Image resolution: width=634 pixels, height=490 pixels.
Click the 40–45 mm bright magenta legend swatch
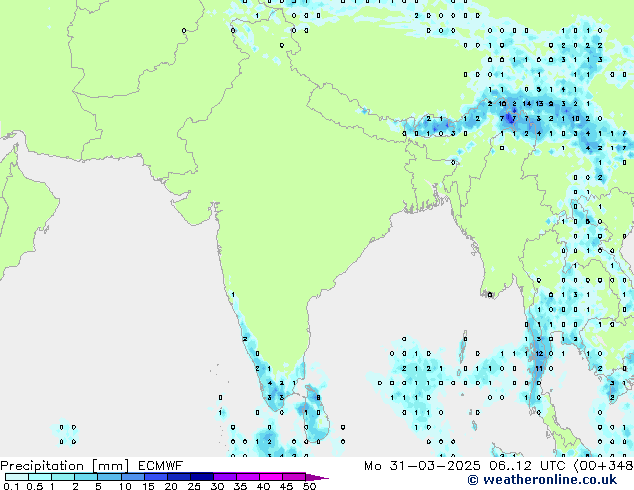(271, 477)
